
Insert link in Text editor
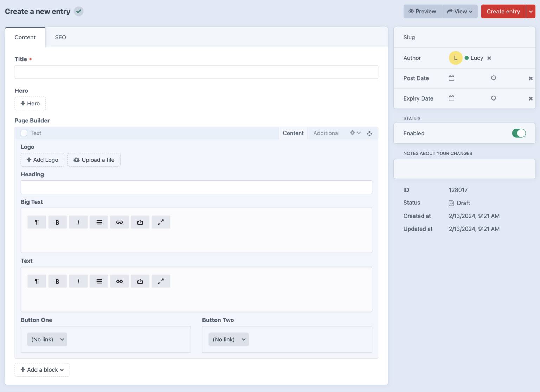pos(120,281)
